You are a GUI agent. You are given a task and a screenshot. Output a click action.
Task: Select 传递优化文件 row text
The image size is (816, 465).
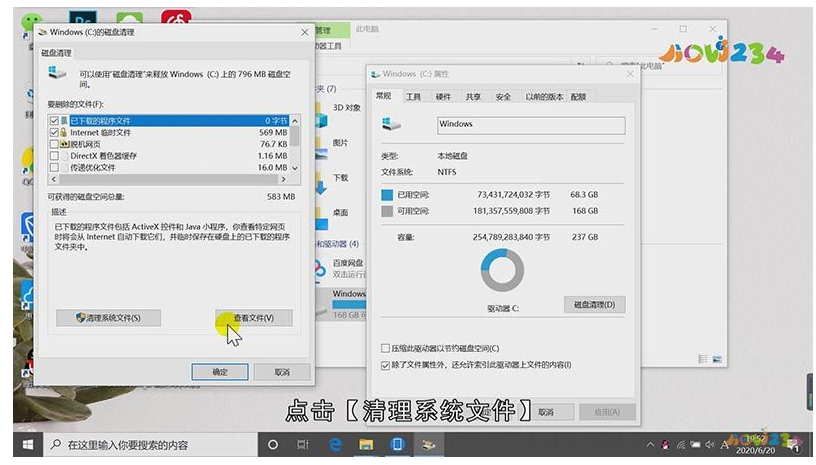[x=93, y=167]
